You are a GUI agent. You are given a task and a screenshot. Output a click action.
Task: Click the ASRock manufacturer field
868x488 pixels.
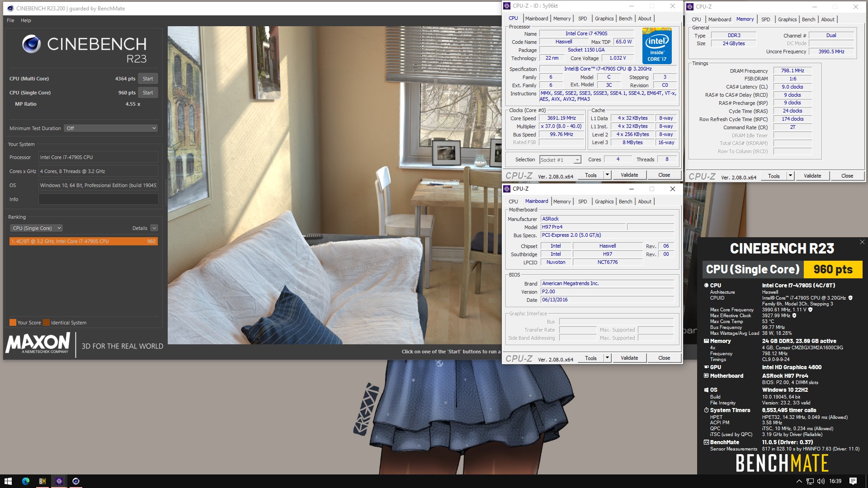pos(607,219)
